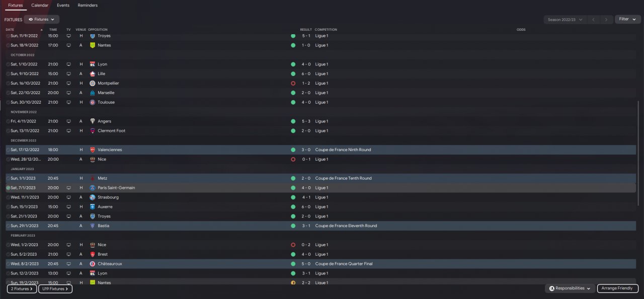Toggle the row checkbox for Sat 7/1/2023
Viewport: 644px width, 299px height.
pos(8,188)
